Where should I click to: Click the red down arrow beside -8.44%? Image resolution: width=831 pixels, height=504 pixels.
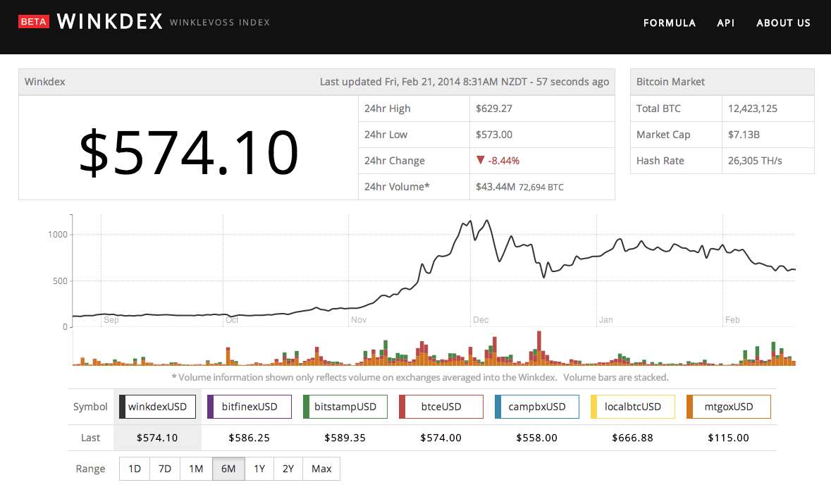pos(480,160)
